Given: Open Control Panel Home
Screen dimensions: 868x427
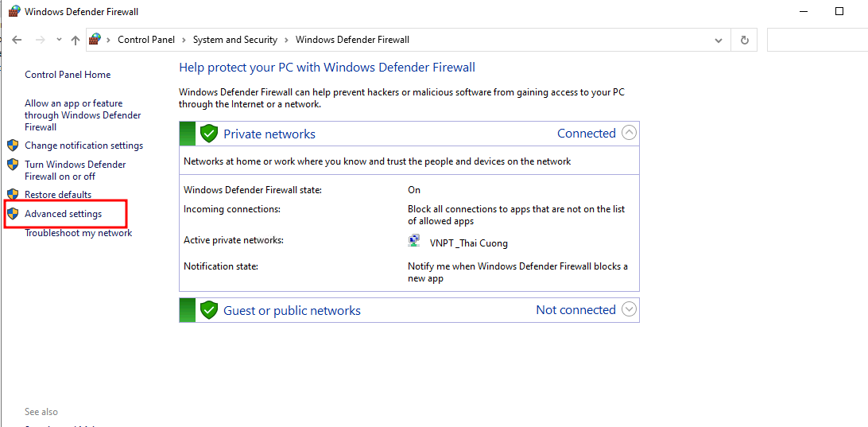Looking at the screenshot, I should [x=68, y=75].
